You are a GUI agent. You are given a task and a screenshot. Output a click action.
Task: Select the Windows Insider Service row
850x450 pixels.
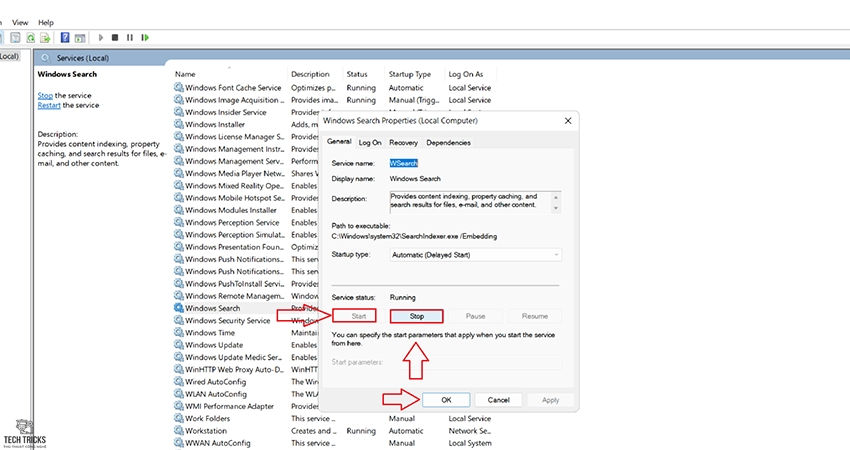pos(226,112)
